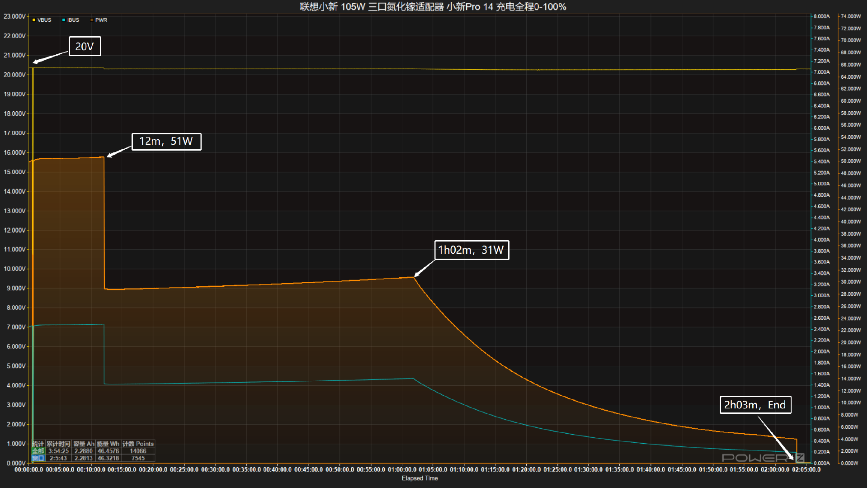The width and height of the screenshot is (868, 488).
Task: Click the 9.000V voltage axis label
Action: 16,288
